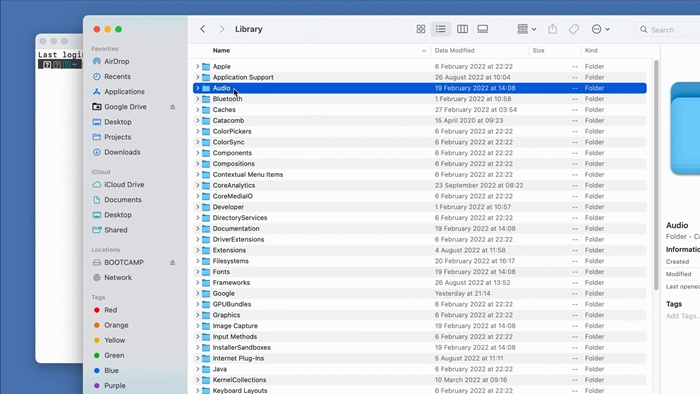700x394 pixels.
Task: Select the Filesystems folder
Action: coord(420,261)
